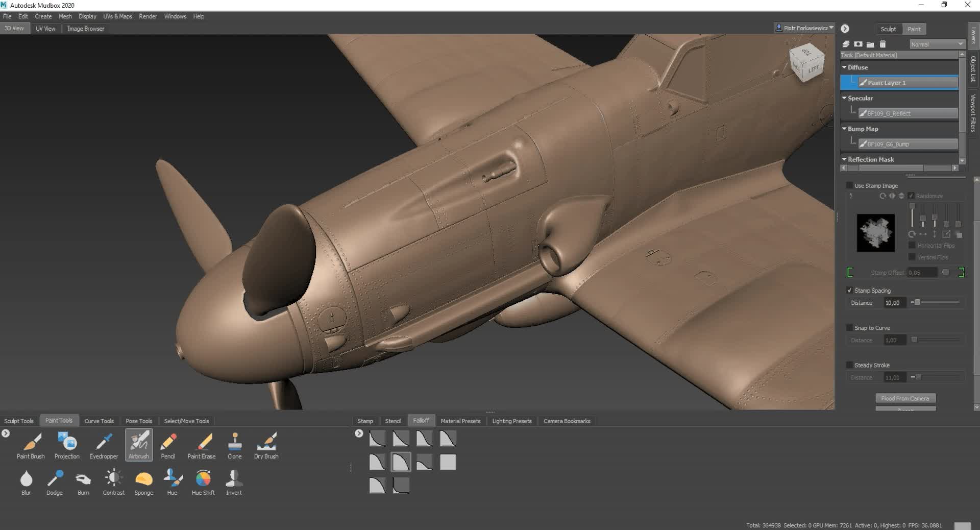
Task: Choose the Dry Brush tool
Action: [266, 443]
